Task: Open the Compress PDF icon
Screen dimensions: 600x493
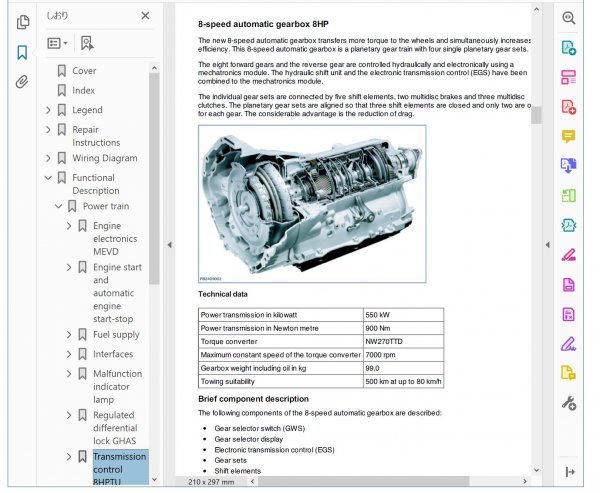Action: 568,314
